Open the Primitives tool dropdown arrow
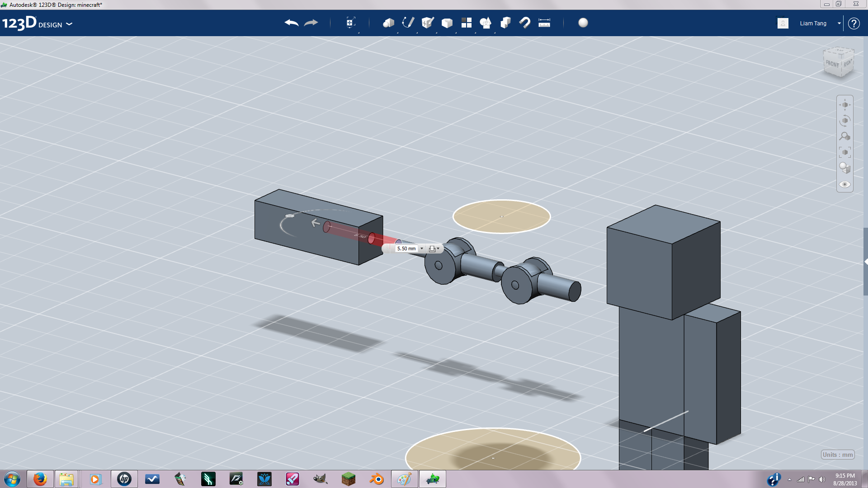Viewport: 868px width, 488px height. pyautogui.click(x=398, y=33)
